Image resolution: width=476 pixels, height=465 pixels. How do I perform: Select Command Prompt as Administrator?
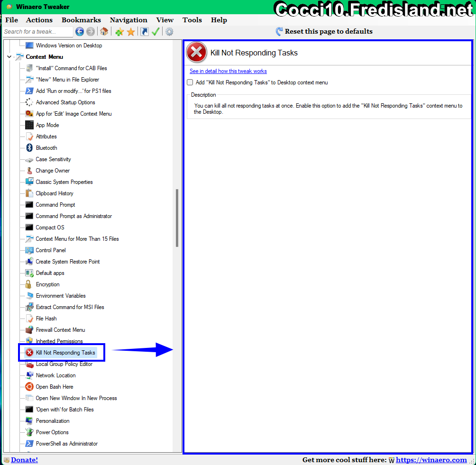[74, 216]
